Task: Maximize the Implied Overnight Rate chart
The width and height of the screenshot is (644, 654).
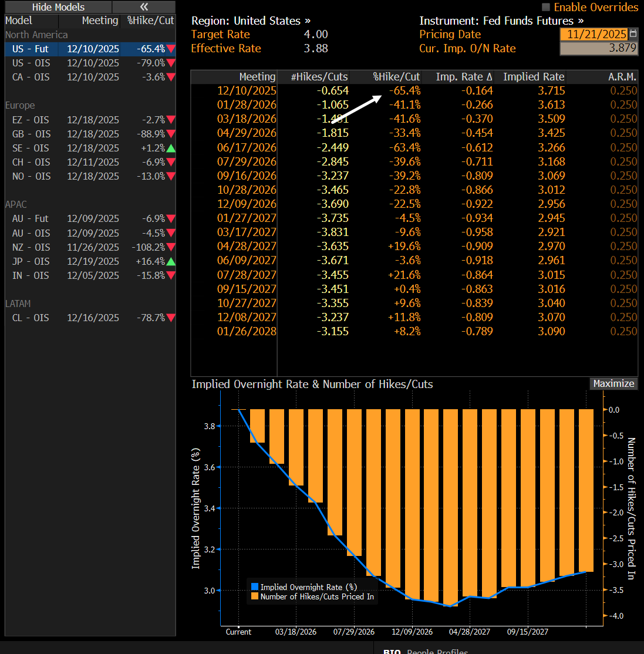Action: click(x=613, y=383)
